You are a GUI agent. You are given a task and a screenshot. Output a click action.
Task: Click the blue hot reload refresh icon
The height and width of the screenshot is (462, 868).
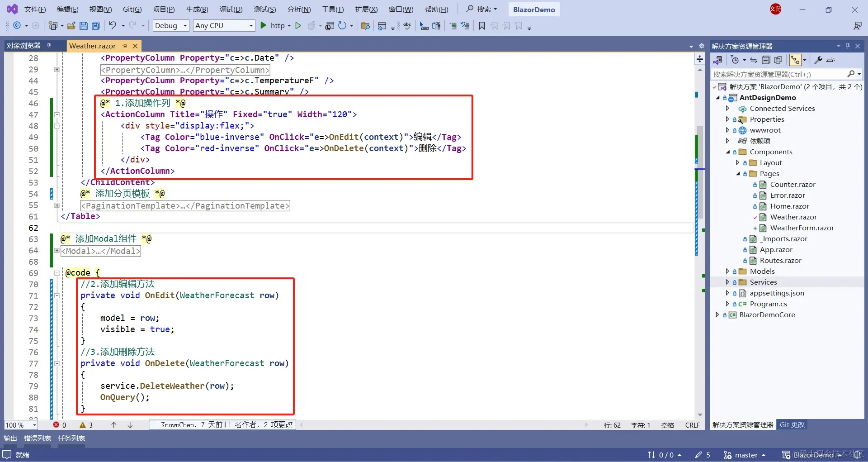click(x=342, y=26)
